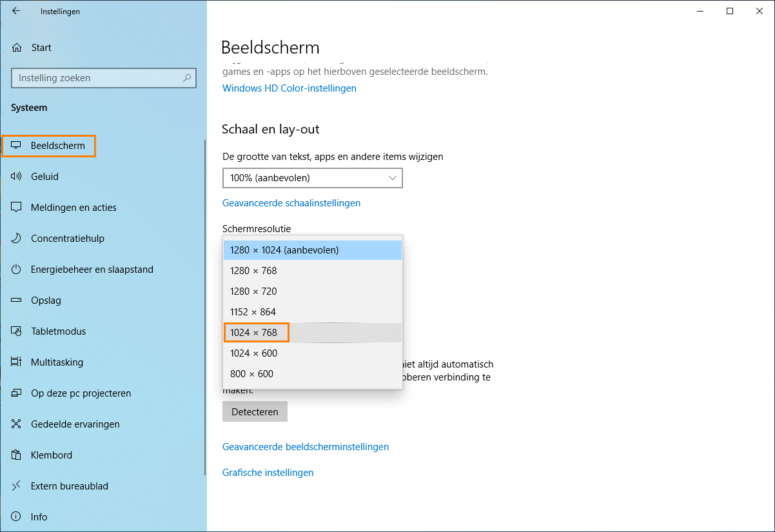Screen dimensions: 775x532
Task: Choose 1280 × 720 from resolution list
Action: click(x=253, y=291)
